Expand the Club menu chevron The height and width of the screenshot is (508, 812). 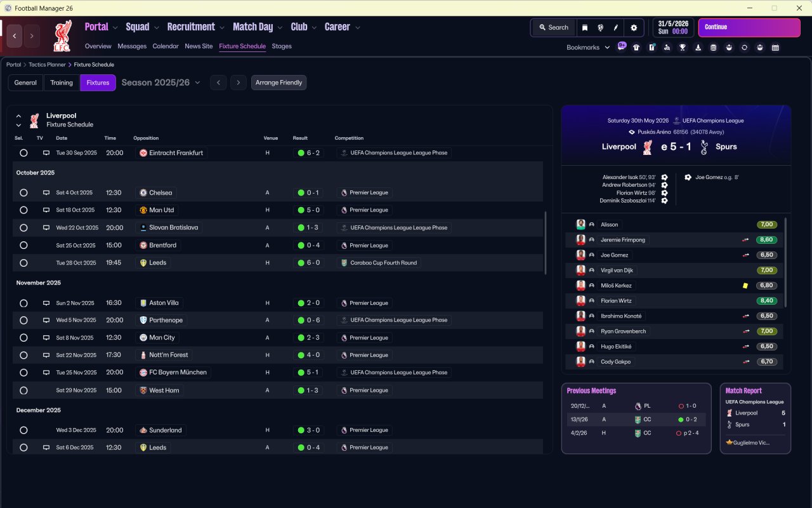pyautogui.click(x=315, y=28)
